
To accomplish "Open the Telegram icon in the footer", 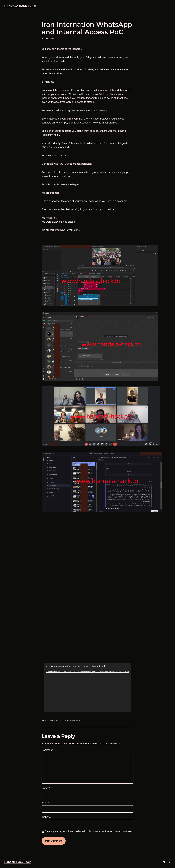I will pos(169,862).
